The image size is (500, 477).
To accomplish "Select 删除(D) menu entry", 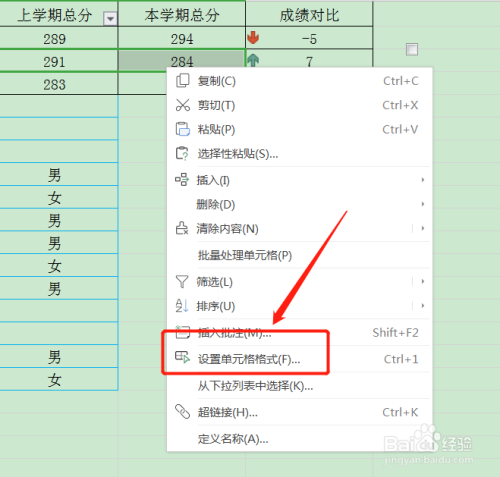I will click(299, 204).
